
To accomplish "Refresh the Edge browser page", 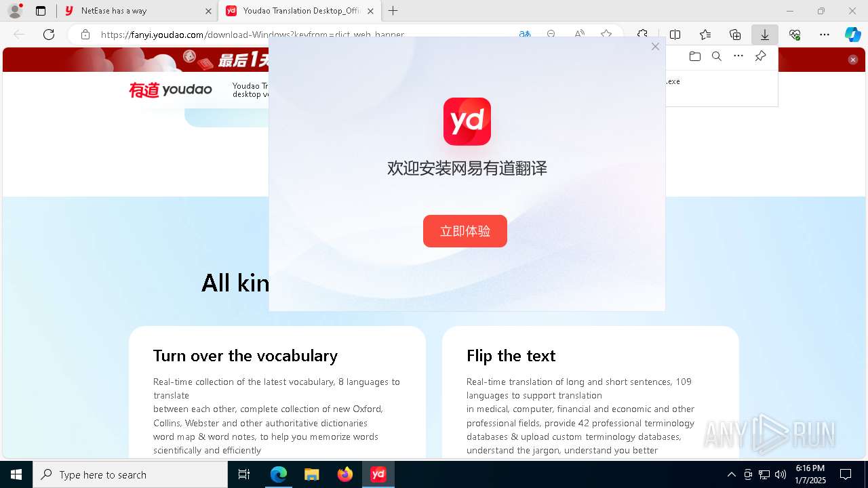I will pos(49,35).
